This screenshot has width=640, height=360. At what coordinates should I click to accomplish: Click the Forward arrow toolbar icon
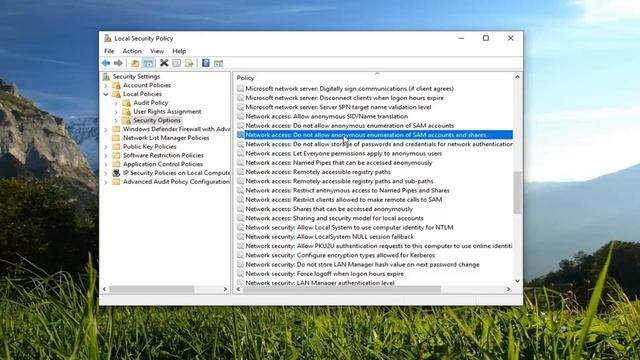pos(118,63)
